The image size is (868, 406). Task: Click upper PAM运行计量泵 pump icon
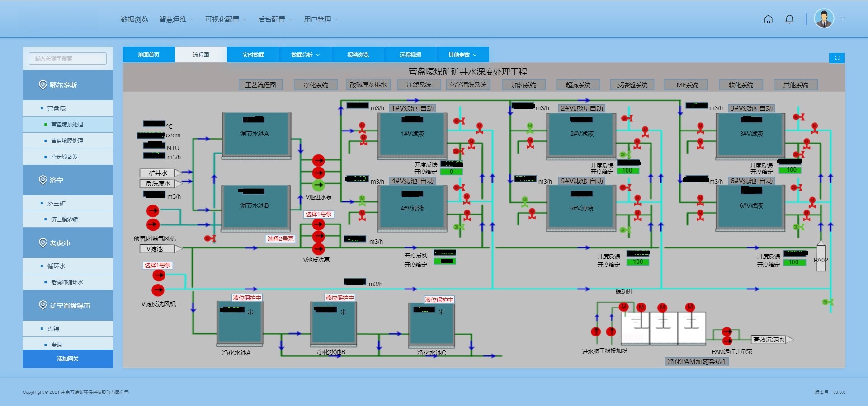click(727, 331)
